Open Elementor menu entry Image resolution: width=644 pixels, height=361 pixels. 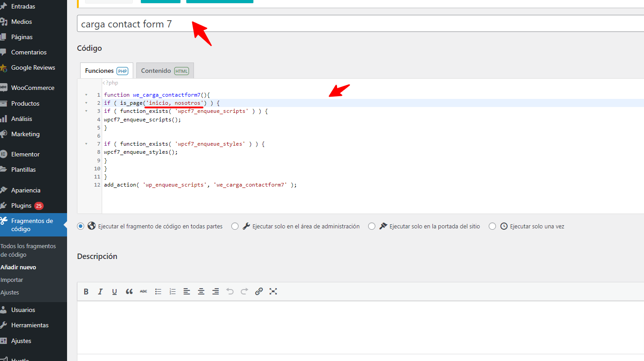click(x=33, y=154)
